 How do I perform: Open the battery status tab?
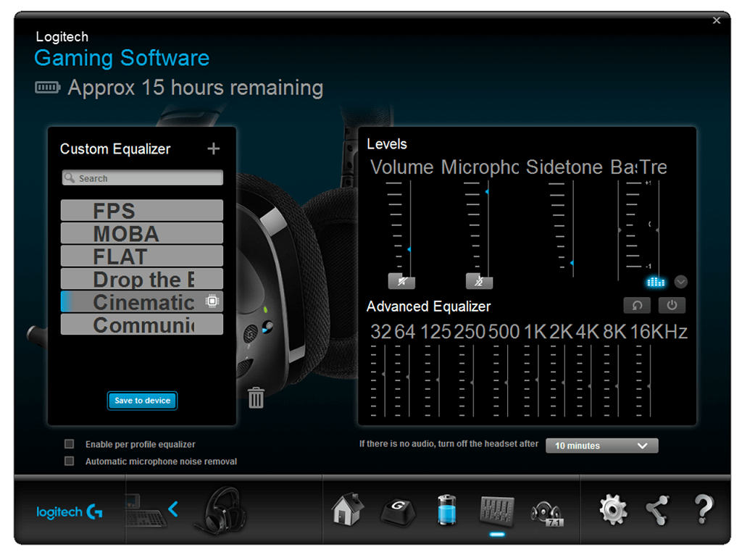[446, 510]
